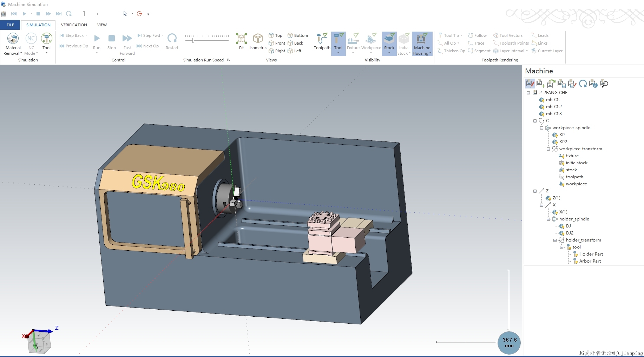Click the add machine component icon
The width and height of the screenshot is (644, 357).
(540, 83)
